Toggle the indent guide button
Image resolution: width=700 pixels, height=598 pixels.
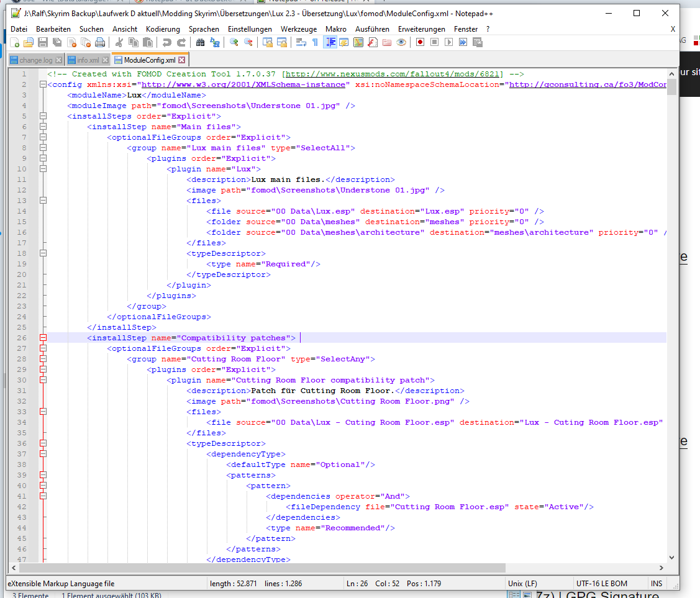click(x=330, y=42)
